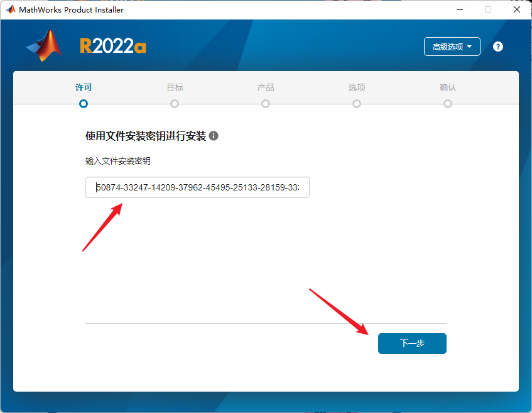532x413 pixels.
Task: Click the MathWorks icon in title bar
Action: (x=11, y=9)
